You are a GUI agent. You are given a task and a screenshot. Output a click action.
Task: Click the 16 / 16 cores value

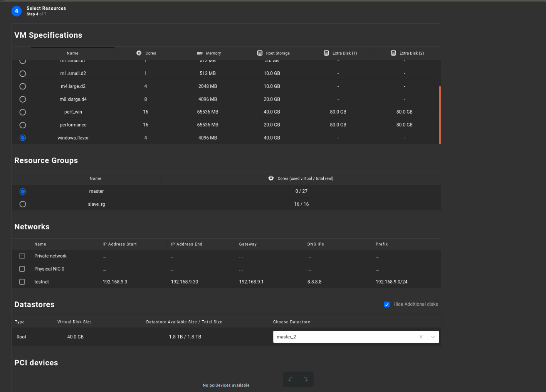coord(301,204)
